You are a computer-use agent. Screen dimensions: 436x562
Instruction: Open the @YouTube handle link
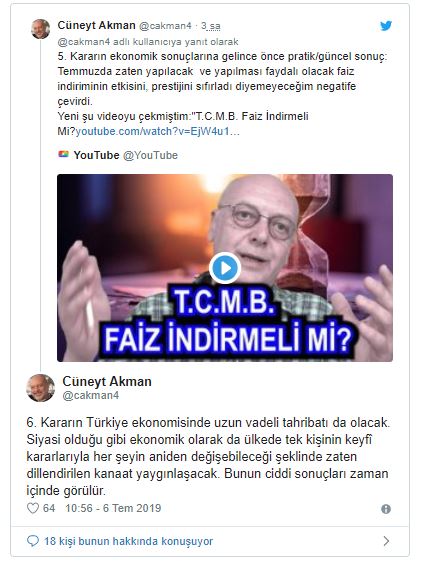(150, 155)
